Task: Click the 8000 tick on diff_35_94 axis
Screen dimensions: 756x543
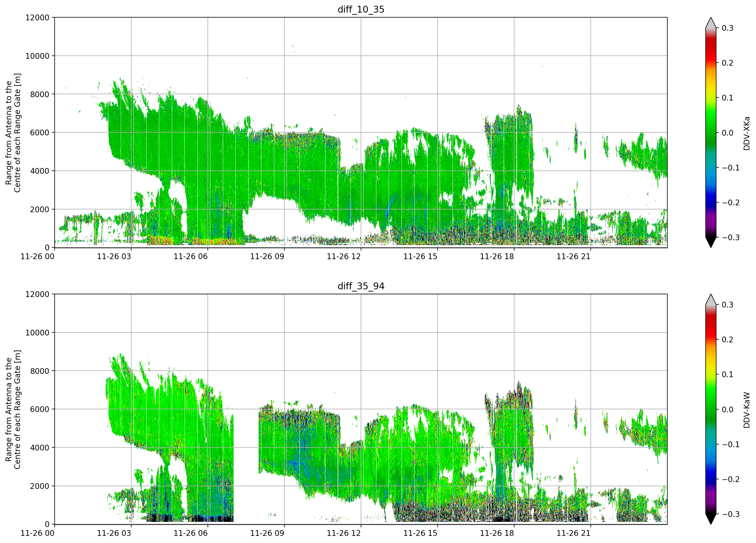Action: [40, 371]
